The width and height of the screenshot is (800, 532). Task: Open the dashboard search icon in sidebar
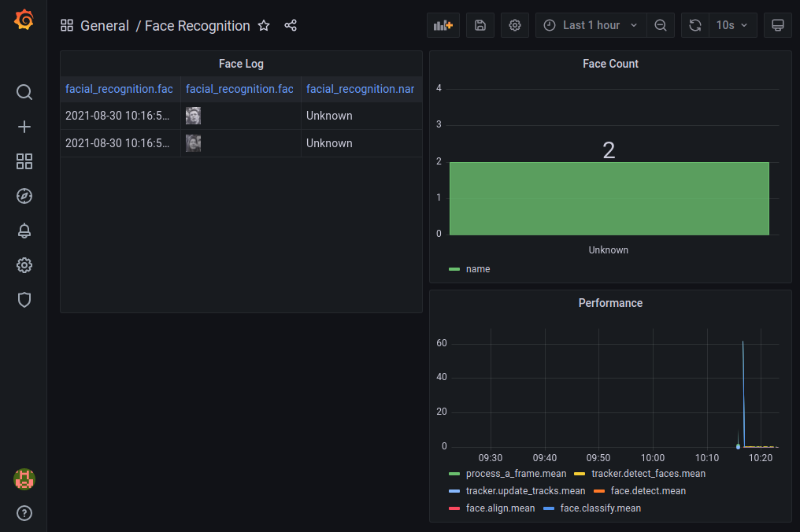tap(24, 92)
